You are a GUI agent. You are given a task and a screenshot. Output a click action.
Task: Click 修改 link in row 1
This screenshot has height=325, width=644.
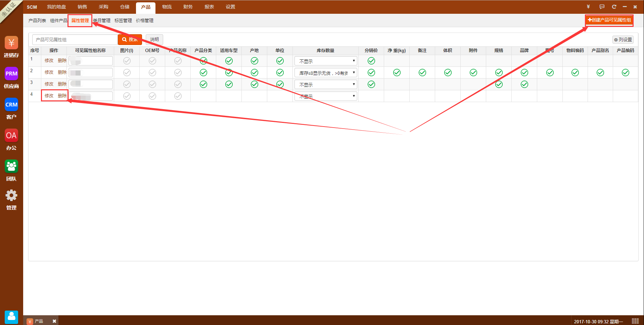pos(49,60)
